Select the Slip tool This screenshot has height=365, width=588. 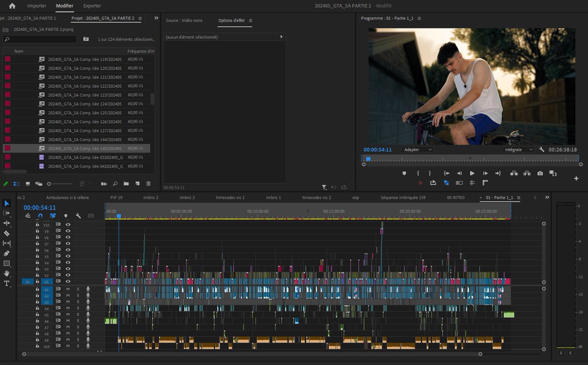pos(7,243)
